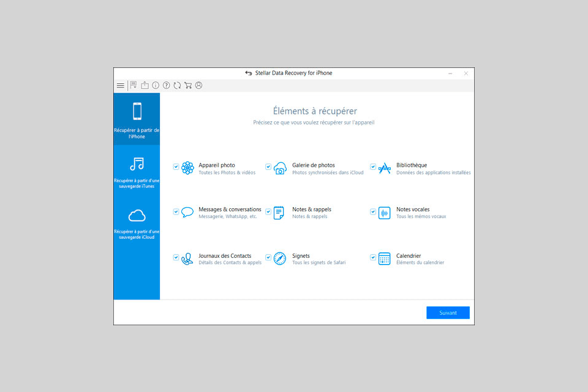Toggle the Calendrier checkbox
The image size is (588, 392).
point(373,258)
